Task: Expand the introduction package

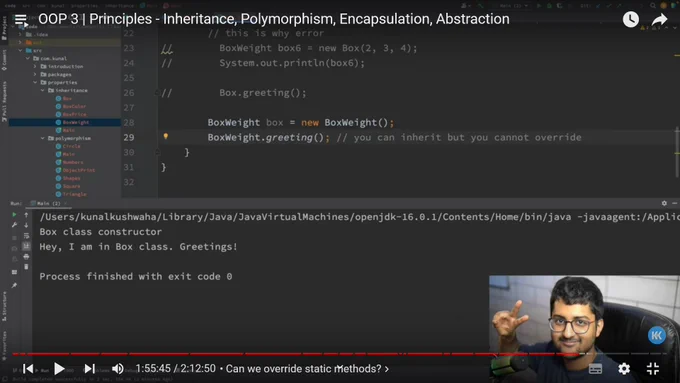Action: point(35,66)
